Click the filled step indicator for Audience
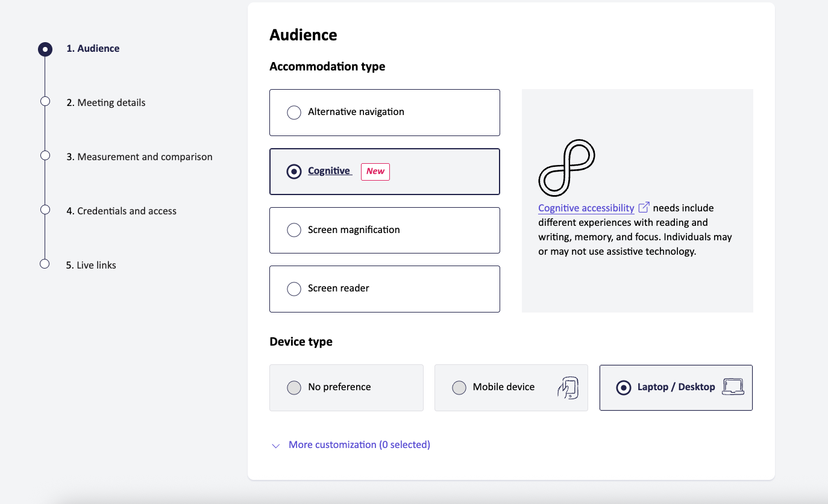This screenshot has width=828, height=504. tap(45, 49)
